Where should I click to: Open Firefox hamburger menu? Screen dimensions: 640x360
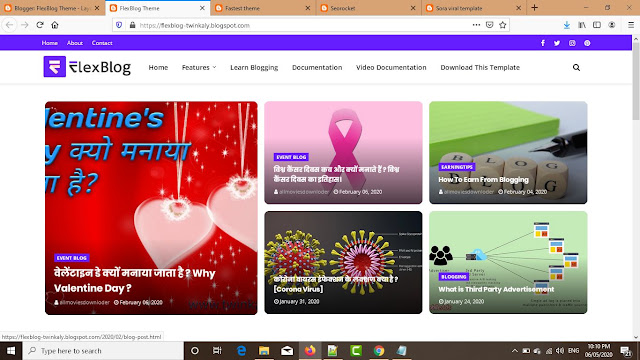pos(631,25)
